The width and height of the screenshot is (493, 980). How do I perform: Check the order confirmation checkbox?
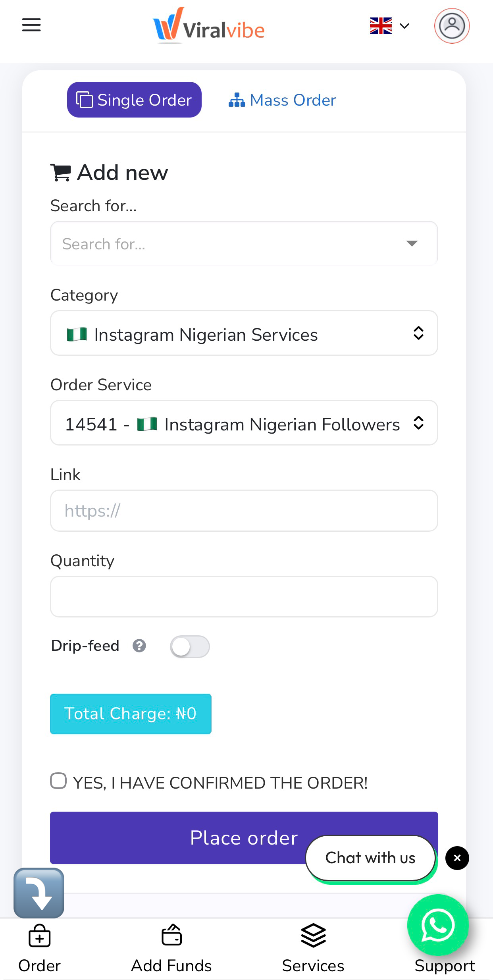click(x=58, y=781)
